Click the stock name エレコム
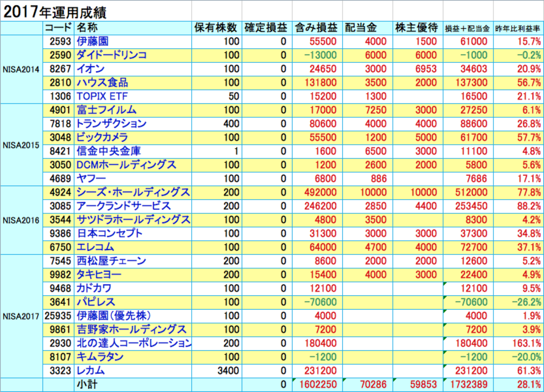Screen dimensions: 544x392 pos(95,247)
